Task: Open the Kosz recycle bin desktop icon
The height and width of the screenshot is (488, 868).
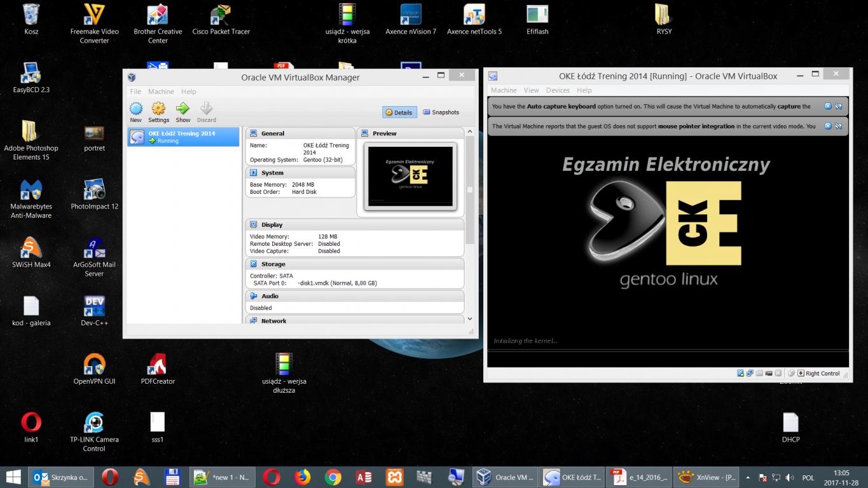Action: 31,19
